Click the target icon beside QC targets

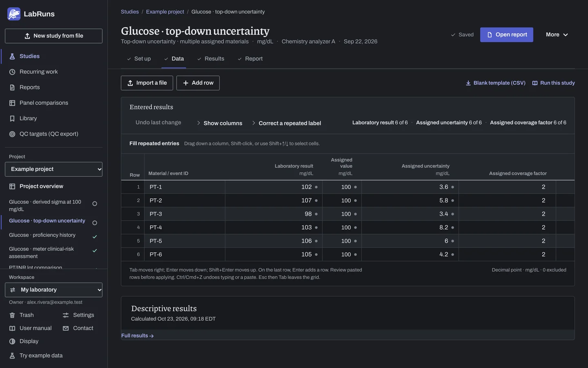[x=12, y=134]
